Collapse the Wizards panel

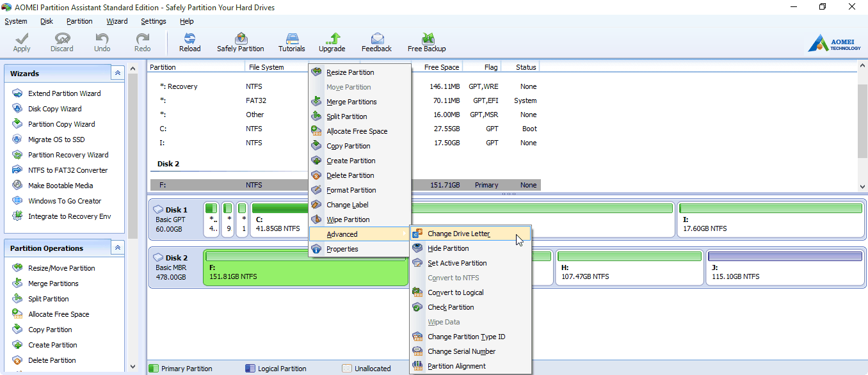[118, 73]
